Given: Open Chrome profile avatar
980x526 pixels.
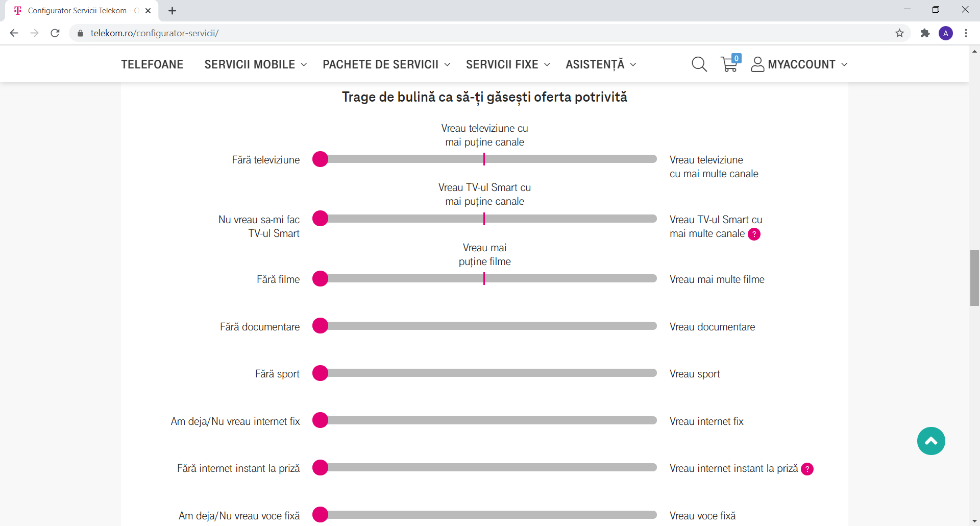Looking at the screenshot, I should [945, 33].
